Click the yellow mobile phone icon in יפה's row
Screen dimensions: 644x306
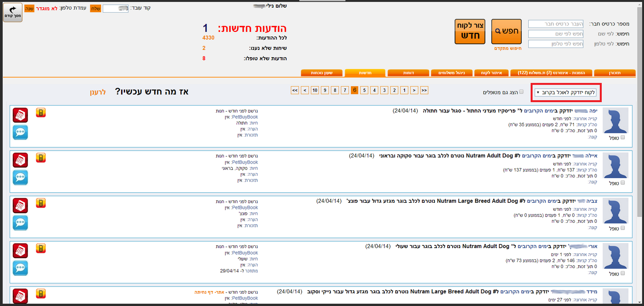tap(41, 112)
